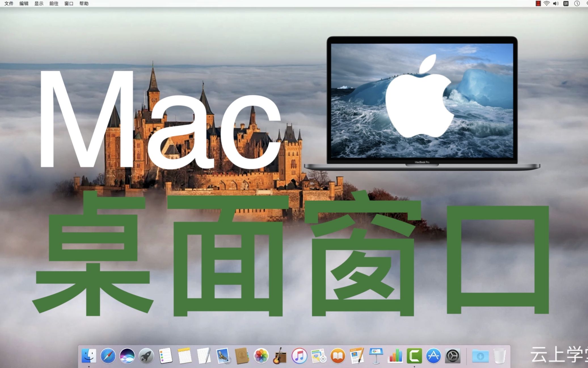Open System Preferences from the Dock

click(x=453, y=356)
